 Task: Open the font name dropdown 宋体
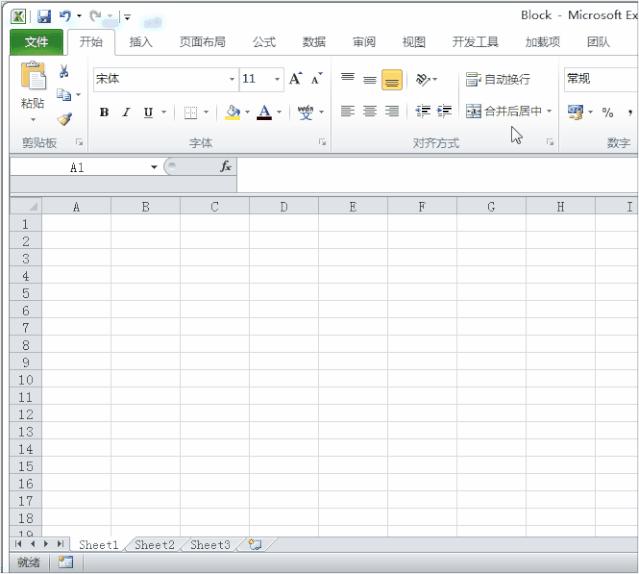(232, 79)
